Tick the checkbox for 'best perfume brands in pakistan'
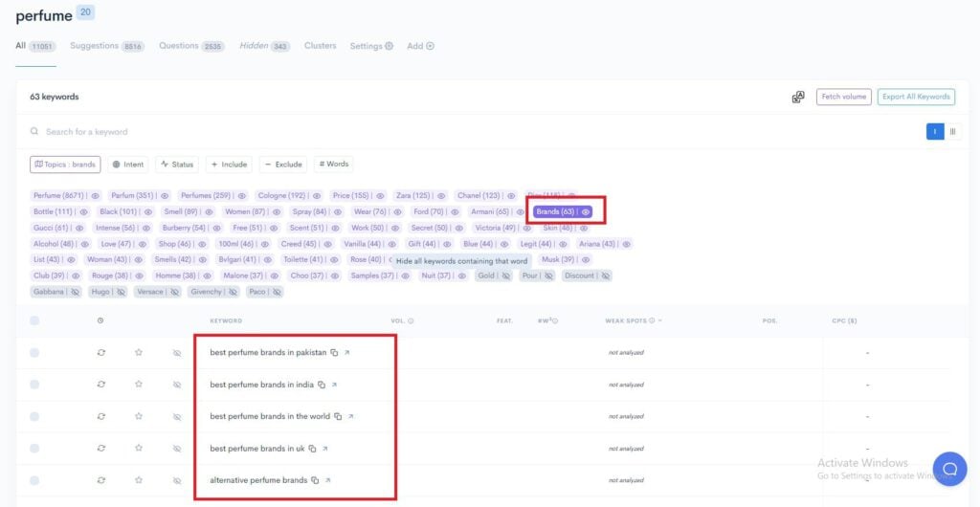Viewport: 980px width, 507px height. pos(34,353)
